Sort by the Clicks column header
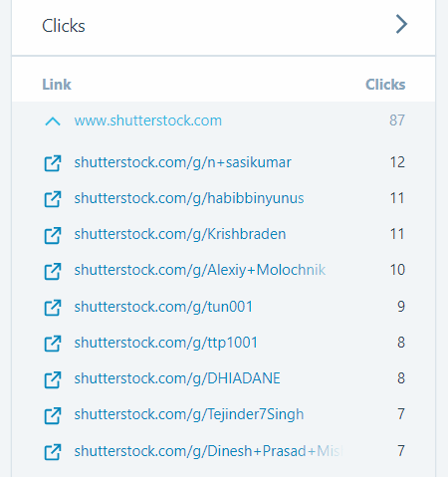The width and height of the screenshot is (448, 477). 385,85
